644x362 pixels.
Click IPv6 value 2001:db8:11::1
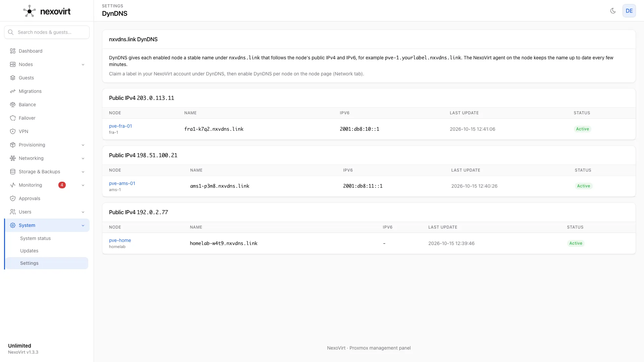(x=363, y=186)
